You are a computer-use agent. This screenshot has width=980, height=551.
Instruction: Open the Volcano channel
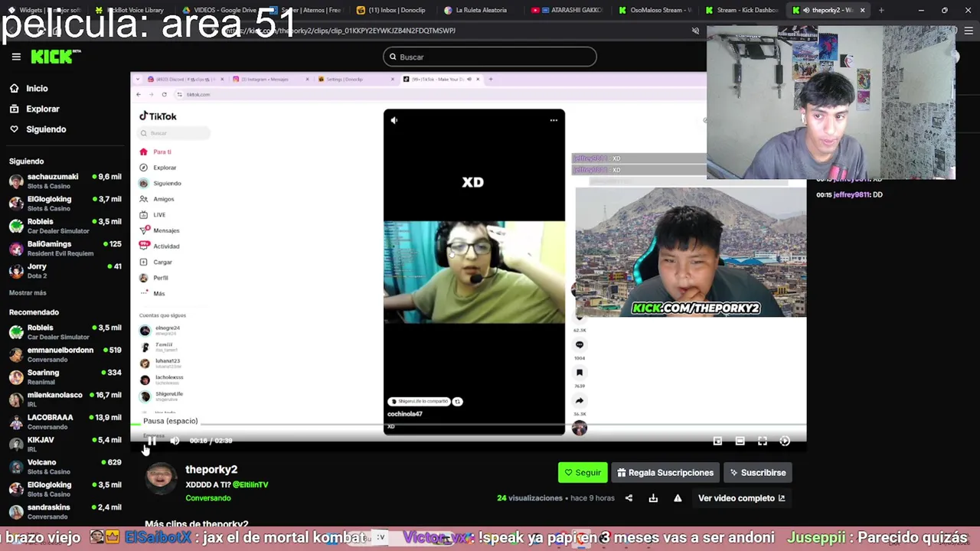pos(65,467)
